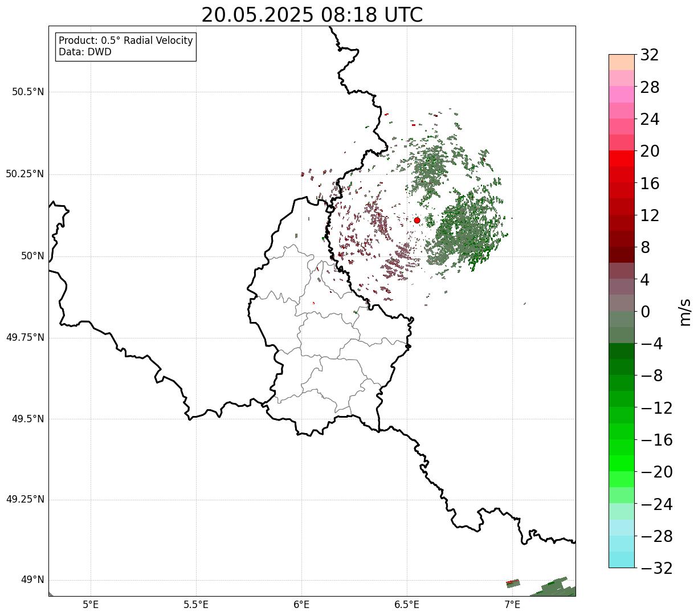Click the colorbar tick label −24

(x=656, y=504)
